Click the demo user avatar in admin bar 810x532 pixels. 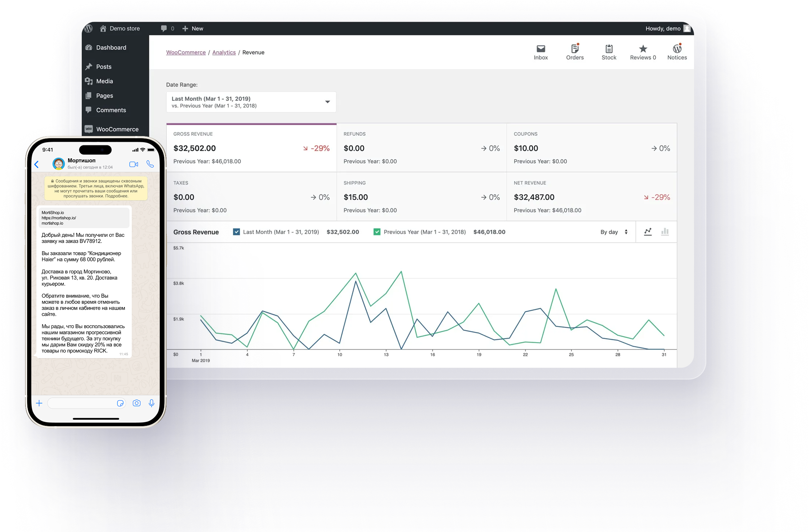[687, 28]
